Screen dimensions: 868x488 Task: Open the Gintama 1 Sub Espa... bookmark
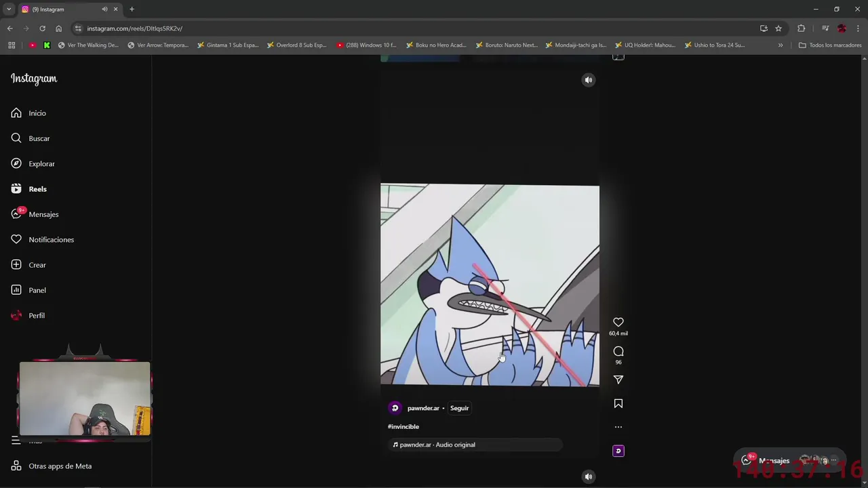[x=228, y=45]
